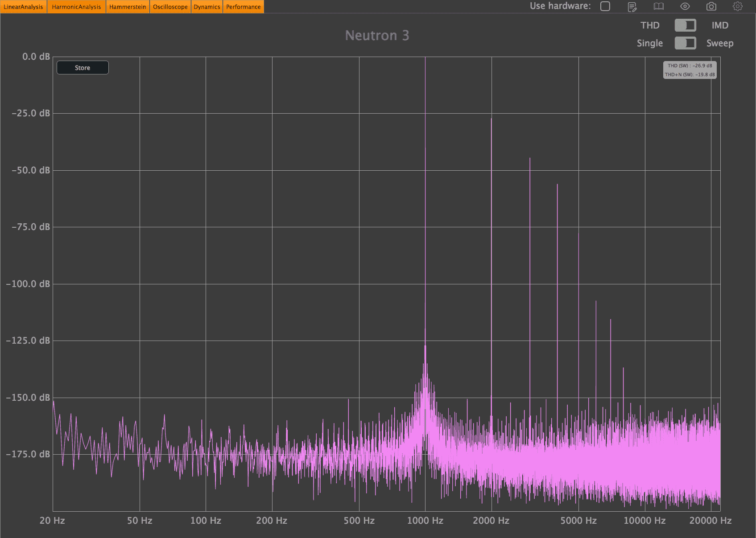Open the Oscilloscope tab
756x538 pixels.
pos(170,7)
